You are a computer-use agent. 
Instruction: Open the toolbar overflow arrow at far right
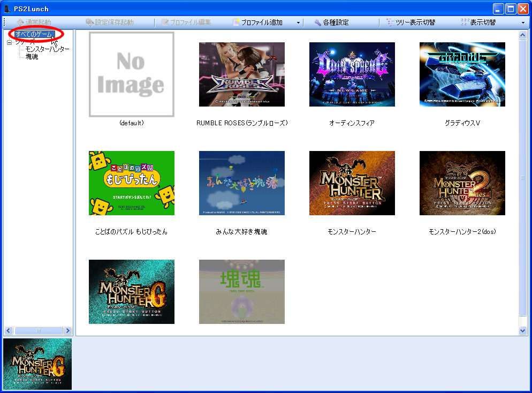coord(523,22)
